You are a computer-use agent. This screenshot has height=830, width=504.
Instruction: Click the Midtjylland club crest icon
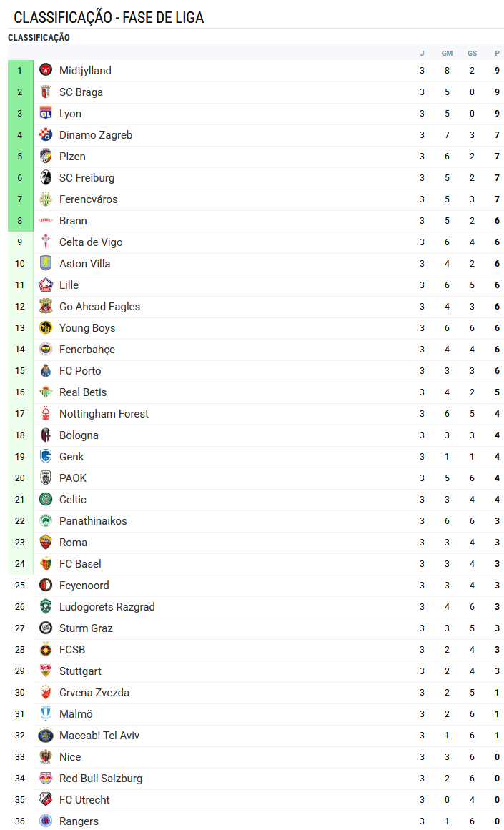pos(46,70)
